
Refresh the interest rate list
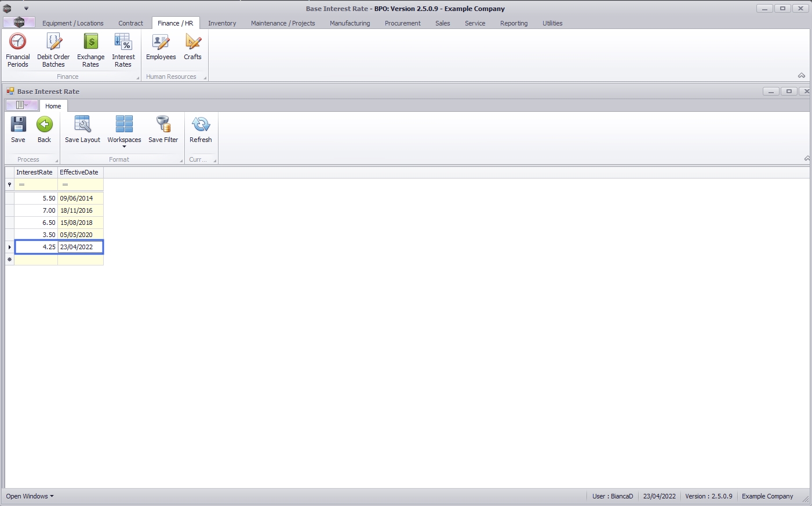pos(201,130)
